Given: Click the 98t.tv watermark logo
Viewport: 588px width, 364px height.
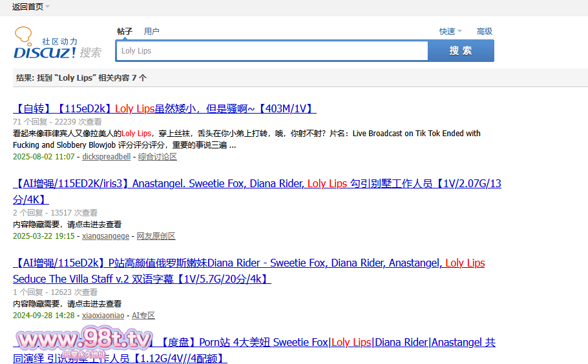Looking at the screenshot, I should pos(84,341).
